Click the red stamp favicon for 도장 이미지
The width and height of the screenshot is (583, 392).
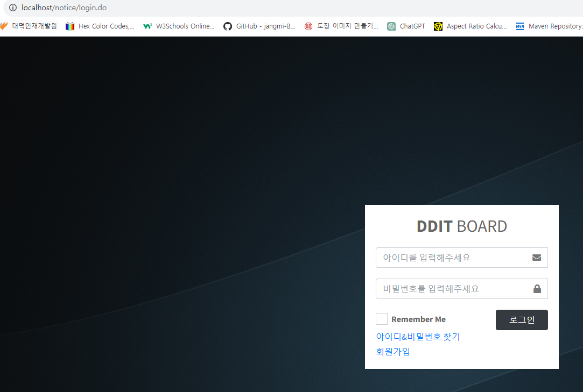tap(308, 26)
